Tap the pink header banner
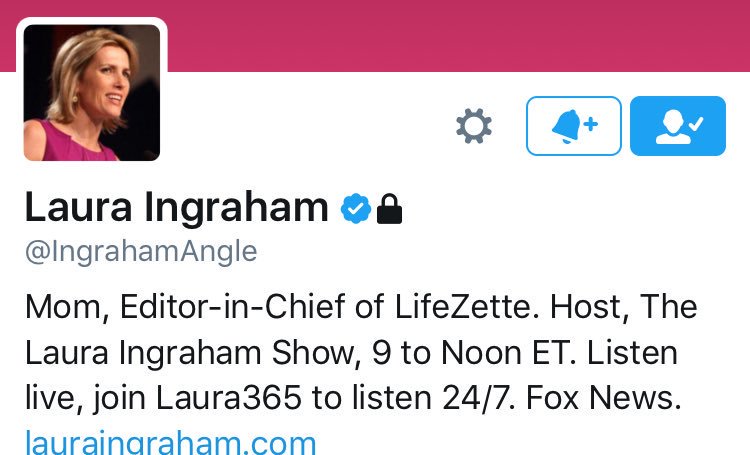 pyautogui.click(x=454, y=36)
